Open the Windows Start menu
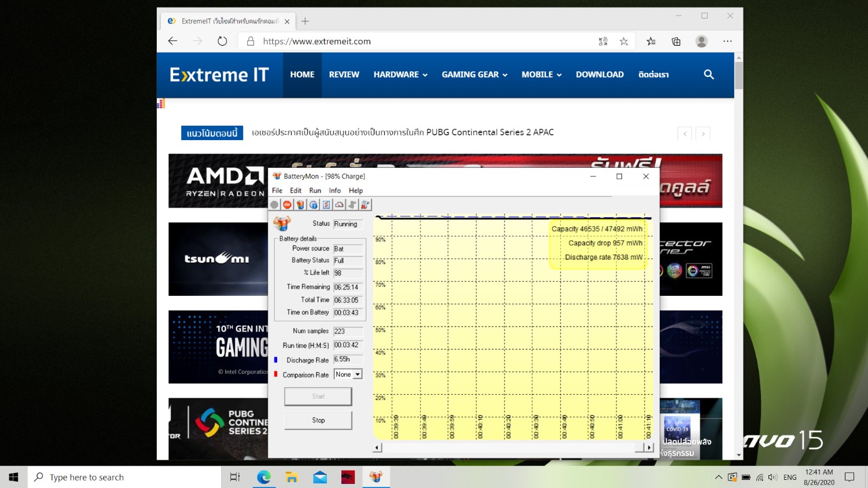This screenshot has width=868, height=488. (x=14, y=477)
